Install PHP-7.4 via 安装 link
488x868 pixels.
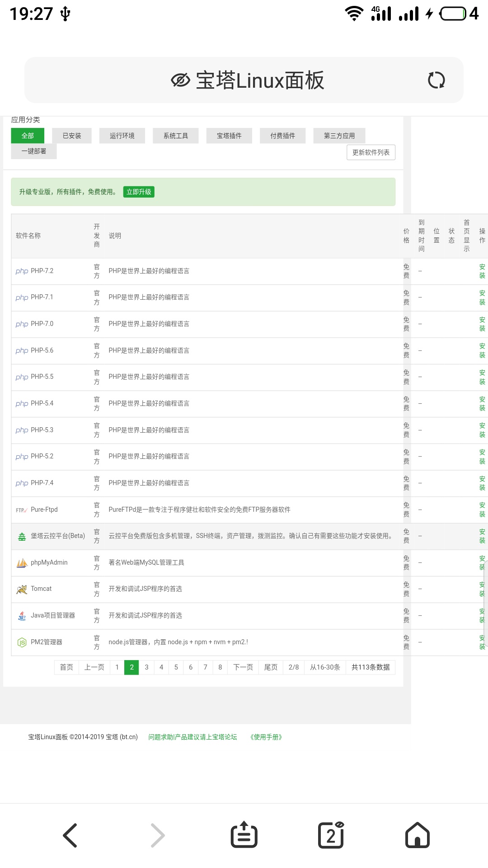tap(482, 483)
